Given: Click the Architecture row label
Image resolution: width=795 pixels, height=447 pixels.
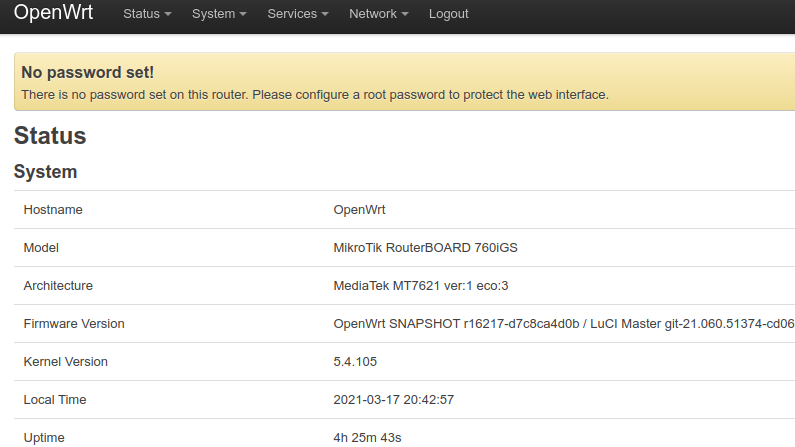Looking at the screenshot, I should click(58, 286).
